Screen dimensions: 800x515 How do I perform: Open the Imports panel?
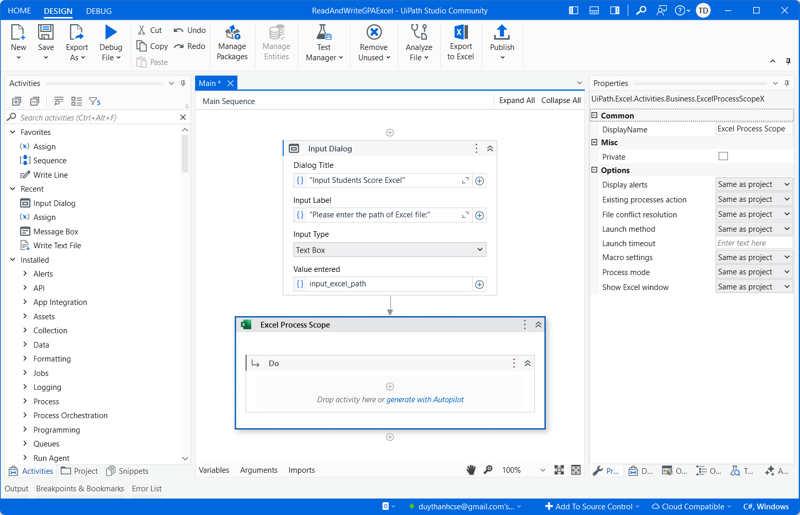[x=302, y=470]
